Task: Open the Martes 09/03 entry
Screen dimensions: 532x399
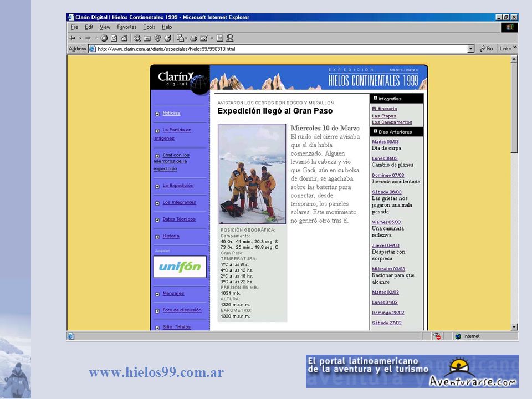Action: pyautogui.click(x=385, y=142)
